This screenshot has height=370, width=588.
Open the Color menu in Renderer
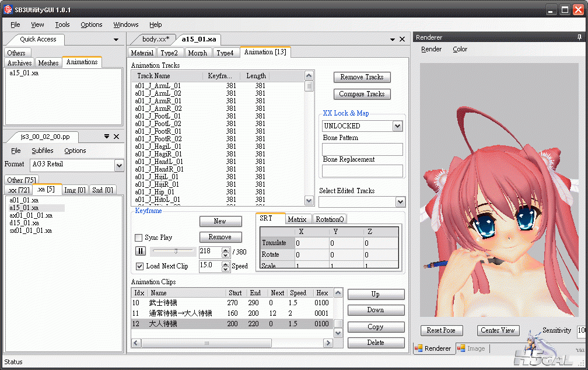(460, 49)
